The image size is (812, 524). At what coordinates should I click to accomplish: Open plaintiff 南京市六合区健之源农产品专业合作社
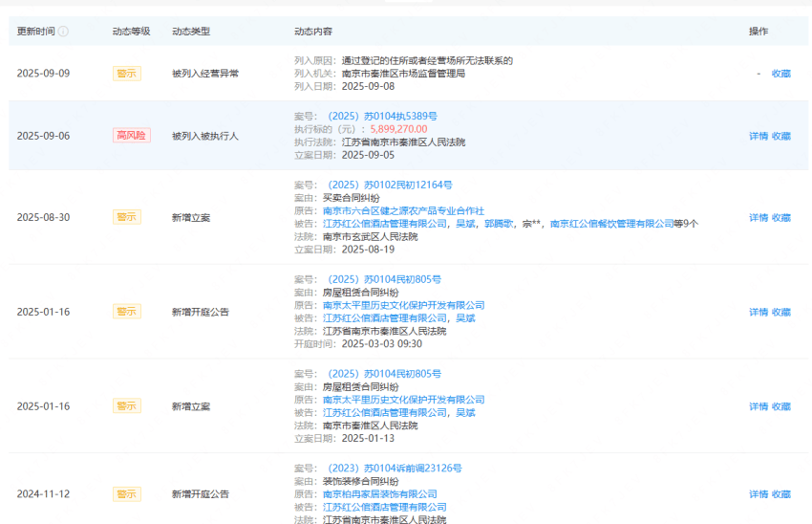click(403, 210)
